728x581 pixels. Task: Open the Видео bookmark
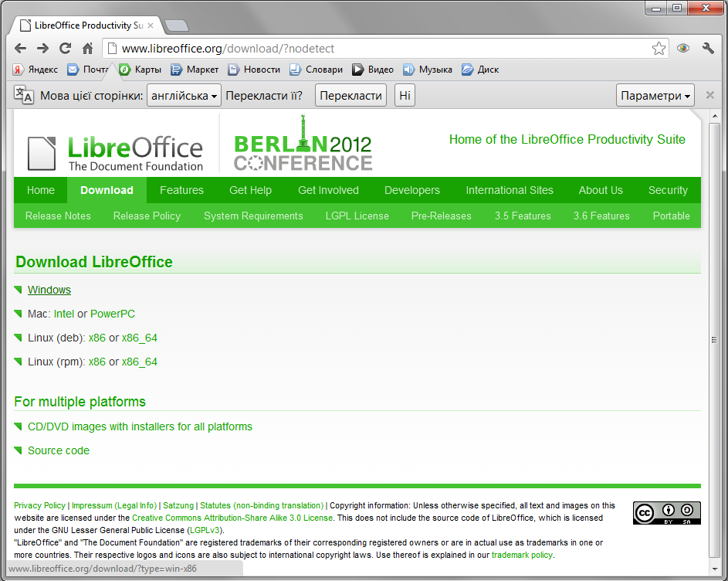[373, 70]
